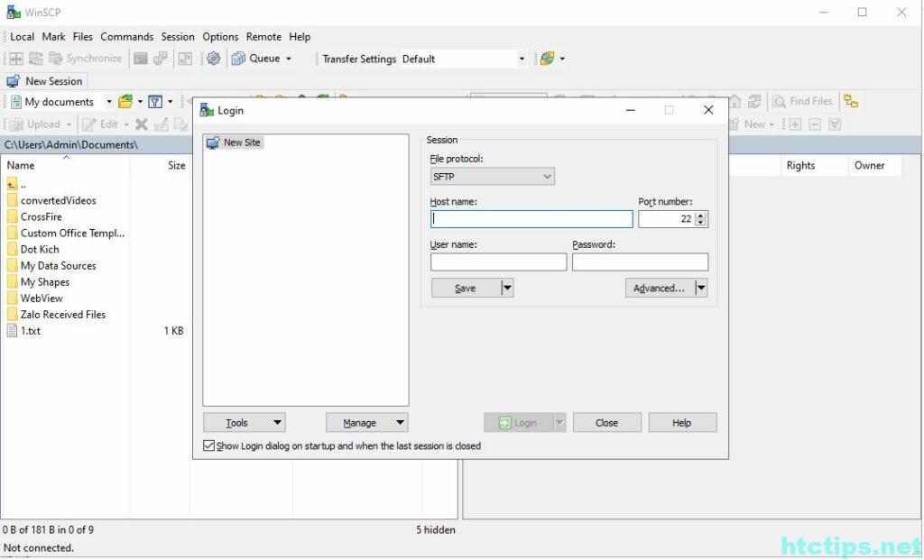Open the Remote menu

click(x=263, y=36)
